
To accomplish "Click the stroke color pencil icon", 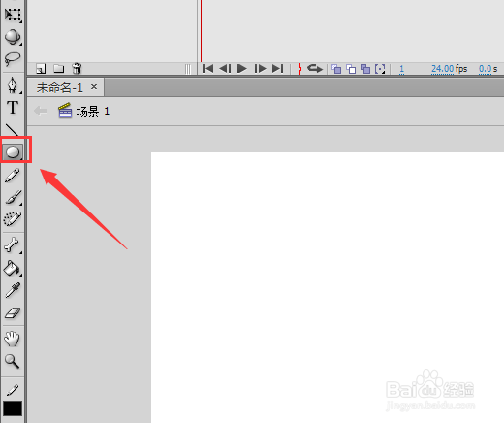I will pyautogui.click(x=13, y=390).
